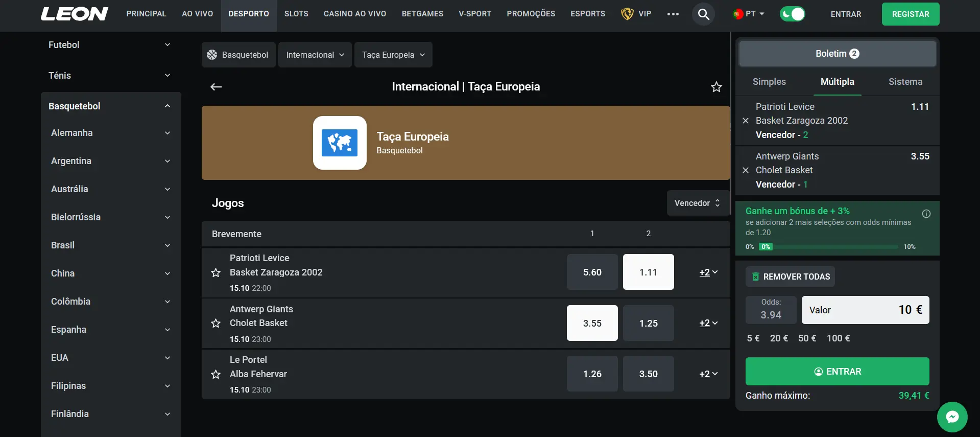Select odds 1.25 for Cholet Basket

[x=649, y=323]
